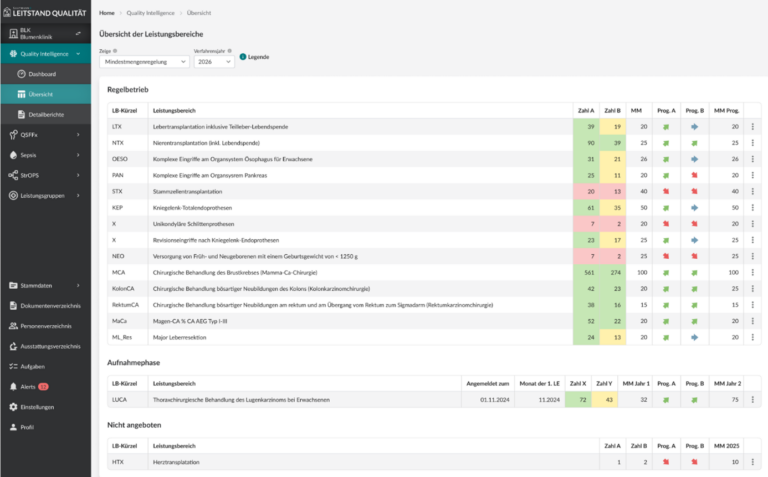This screenshot has height=477, width=768.
Task: Open the Verfahrensjahr 2026 dropdown
Action: coord(214,62)
